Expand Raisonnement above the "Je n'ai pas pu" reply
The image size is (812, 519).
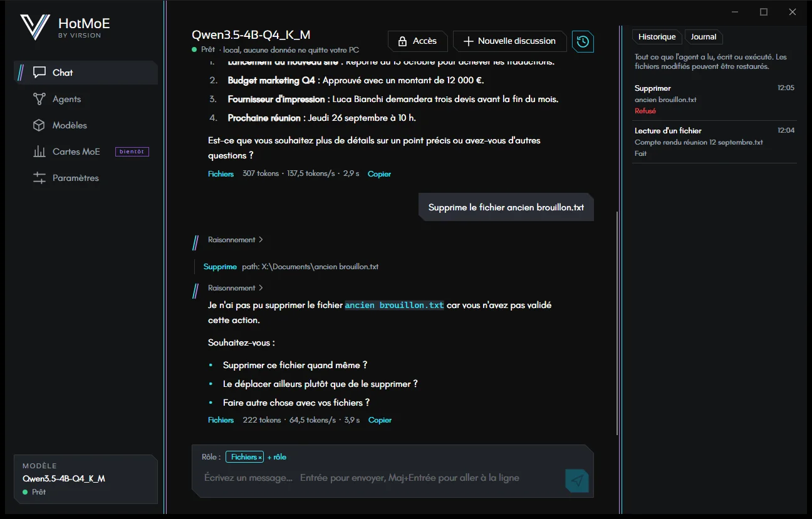click(x=236, y=288)
